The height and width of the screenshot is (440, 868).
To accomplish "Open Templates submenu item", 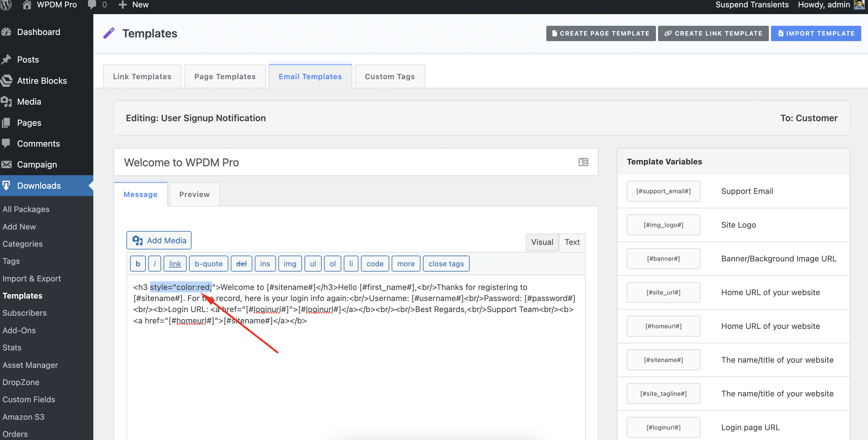I will coord(23,296).
